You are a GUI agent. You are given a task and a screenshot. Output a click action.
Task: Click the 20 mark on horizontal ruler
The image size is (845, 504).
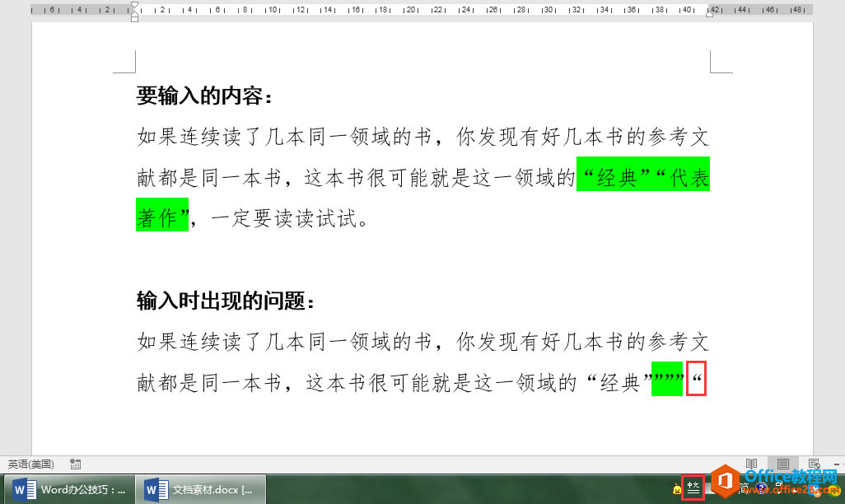(x=411, y=10)
